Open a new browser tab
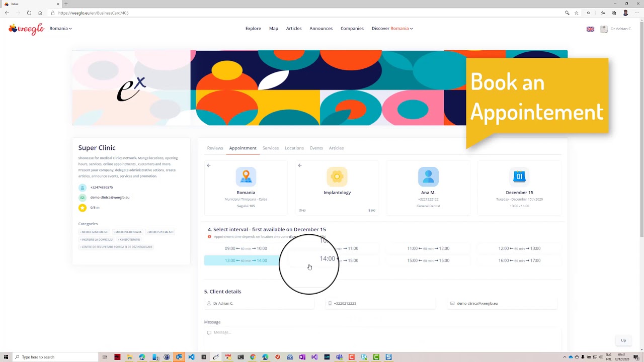This screenshot has width=644, height=362. pos(66,4)
